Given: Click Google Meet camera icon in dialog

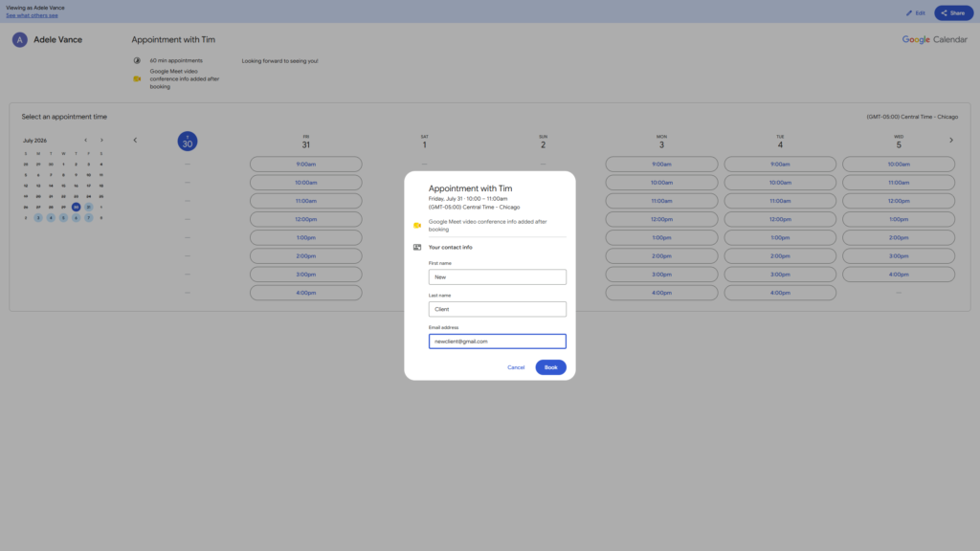Looking at the screenshot, I should coord(417,226).
